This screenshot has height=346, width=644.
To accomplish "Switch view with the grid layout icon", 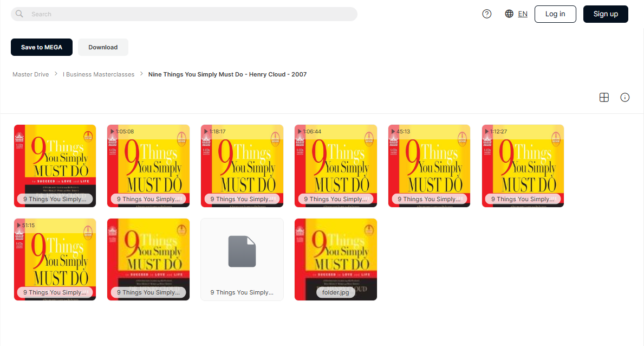I will (x=604, y=98).
